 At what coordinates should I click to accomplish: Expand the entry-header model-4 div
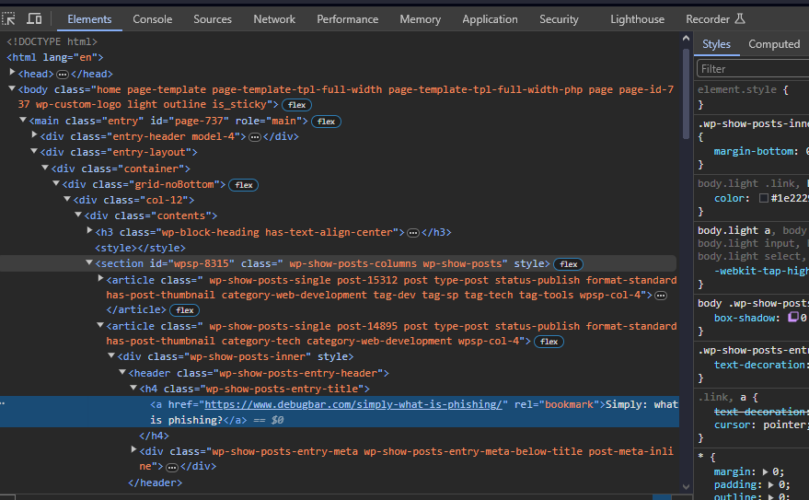pos(34,135)
